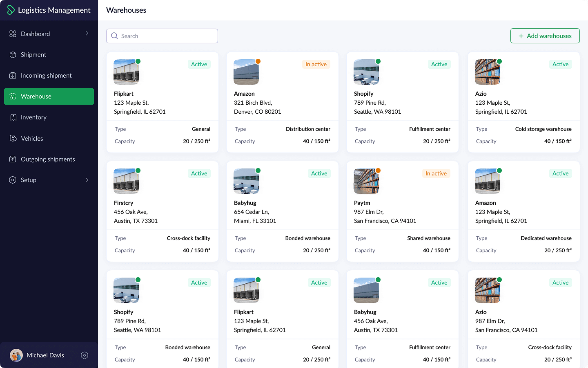Expand the Setup submenu chevron
The height and width of the screenshot is (368, 588).
(x=87, y=180)
